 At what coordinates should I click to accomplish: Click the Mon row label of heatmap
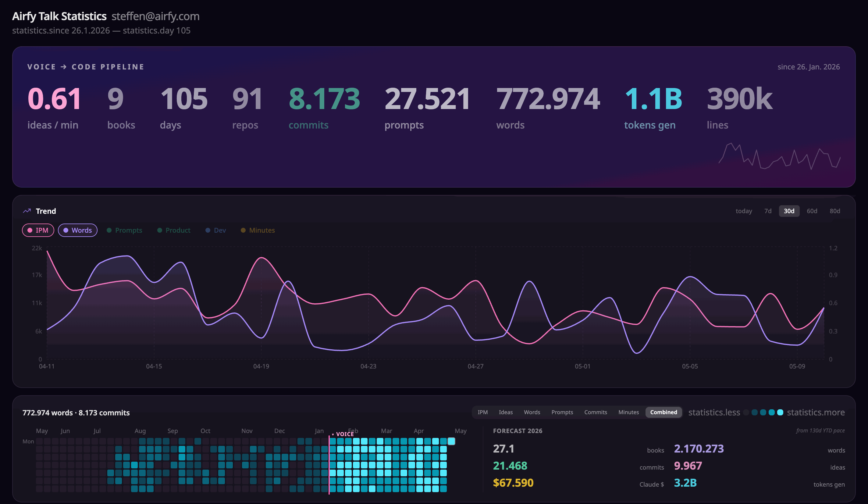tap(28, 441)
